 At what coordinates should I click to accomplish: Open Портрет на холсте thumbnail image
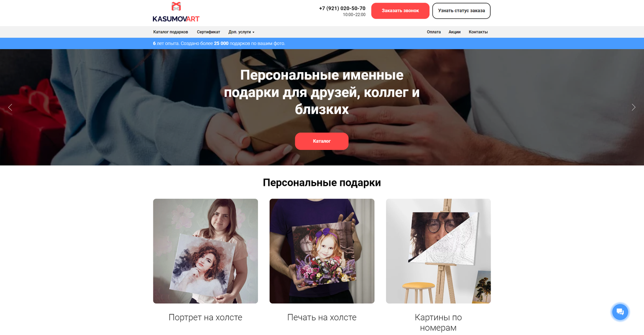(205, 251)
